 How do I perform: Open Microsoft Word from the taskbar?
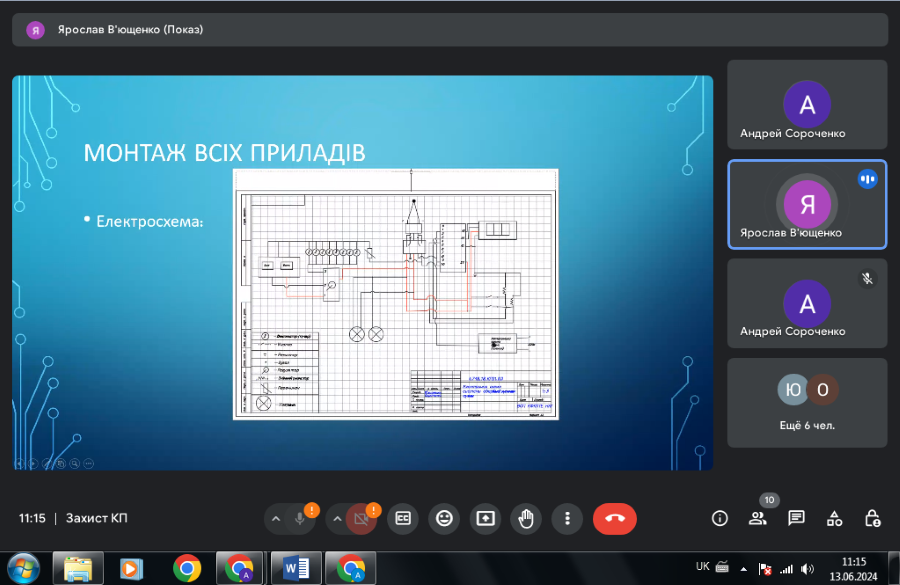tap(296, 568)
